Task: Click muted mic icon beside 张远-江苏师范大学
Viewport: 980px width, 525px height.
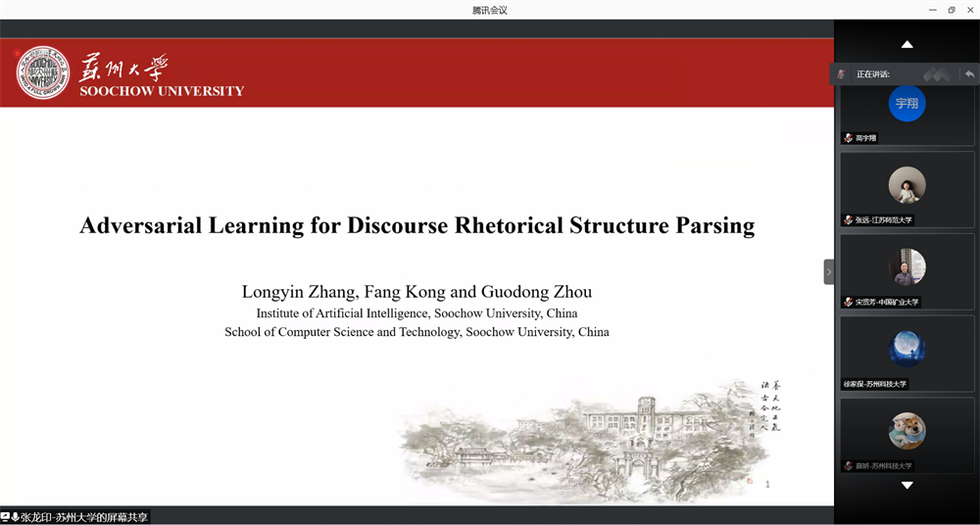Action: (848, 220)
